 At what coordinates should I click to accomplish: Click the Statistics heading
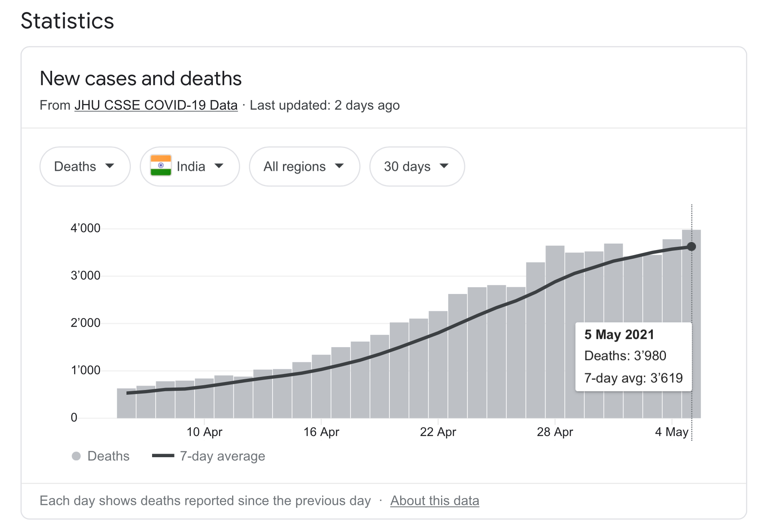(x=67, y=21)
